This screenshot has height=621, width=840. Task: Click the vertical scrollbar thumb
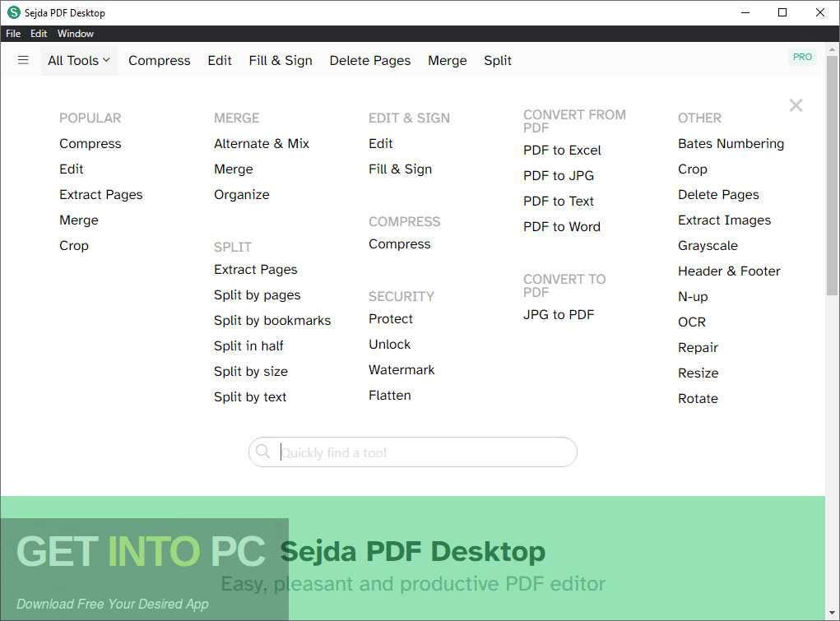(832, 176)
